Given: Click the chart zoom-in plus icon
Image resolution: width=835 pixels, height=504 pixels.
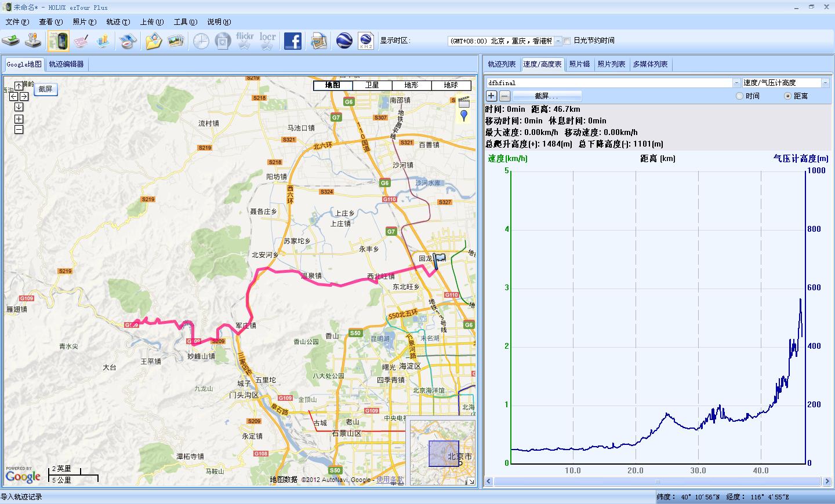Looking at the screenshot, I should click(491, 96).
